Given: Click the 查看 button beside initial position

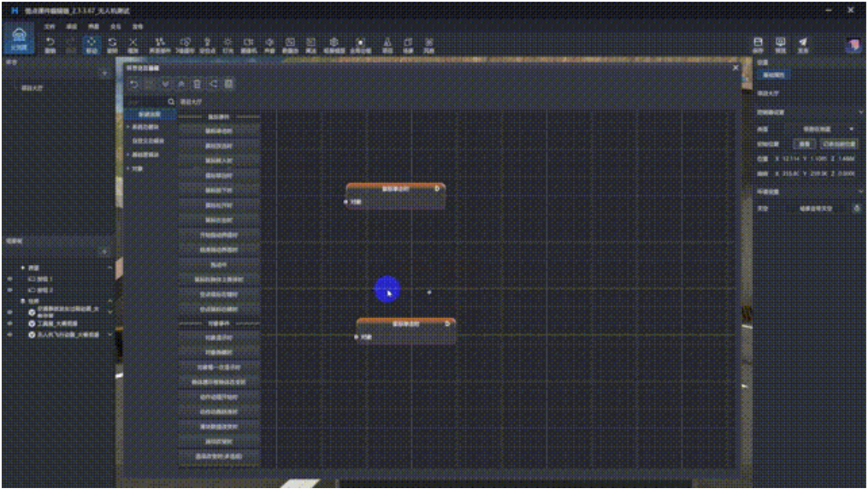Looking at the screenshot, I should click(x=805, y=144).
